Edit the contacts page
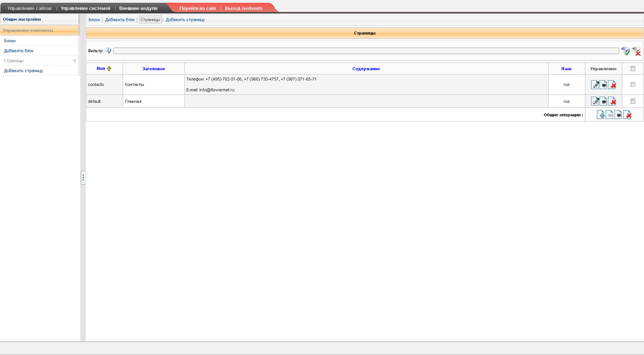644x355 pixels. click(595, 85)
